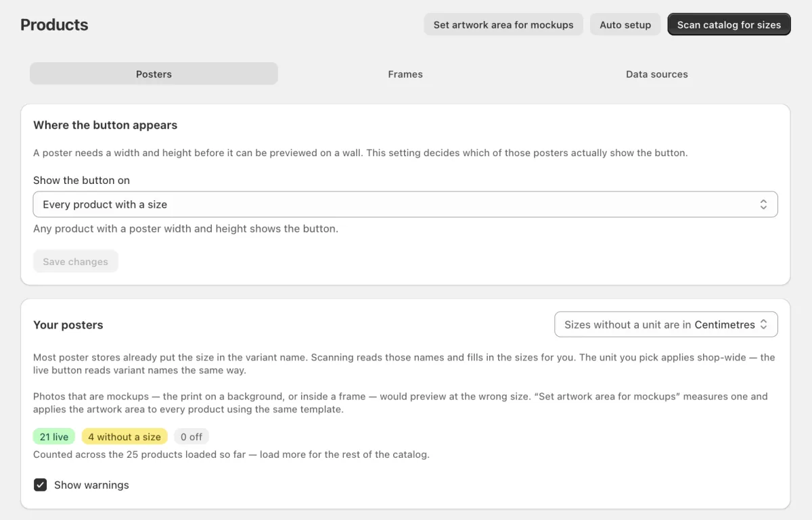Click the Show the button on label
Viewport: 812px width, 520px height.
[x=81, y=181]
